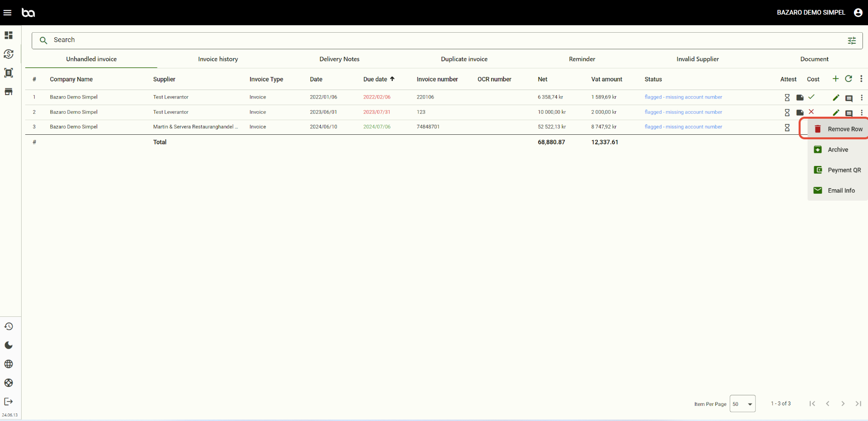The width and height of the screenshot is (868, 421).
Task: Click Vat amount column header
Action: coord(606,79)
